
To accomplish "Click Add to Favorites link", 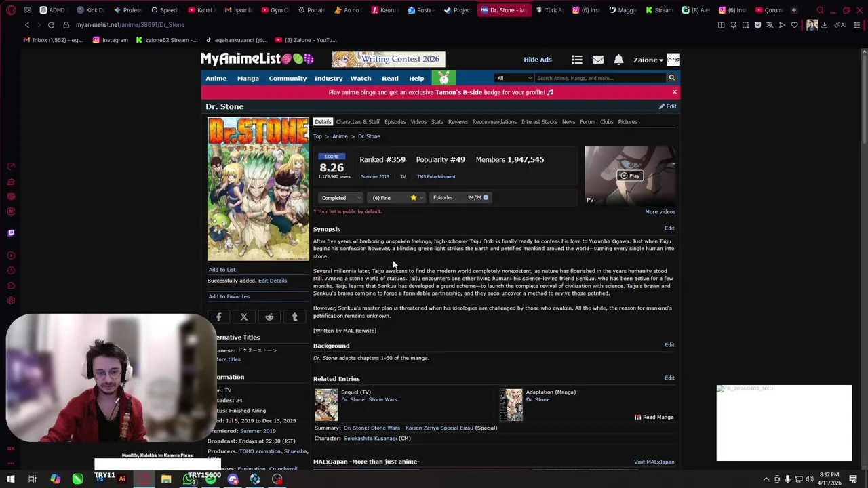I will click(x=229, y=296).
